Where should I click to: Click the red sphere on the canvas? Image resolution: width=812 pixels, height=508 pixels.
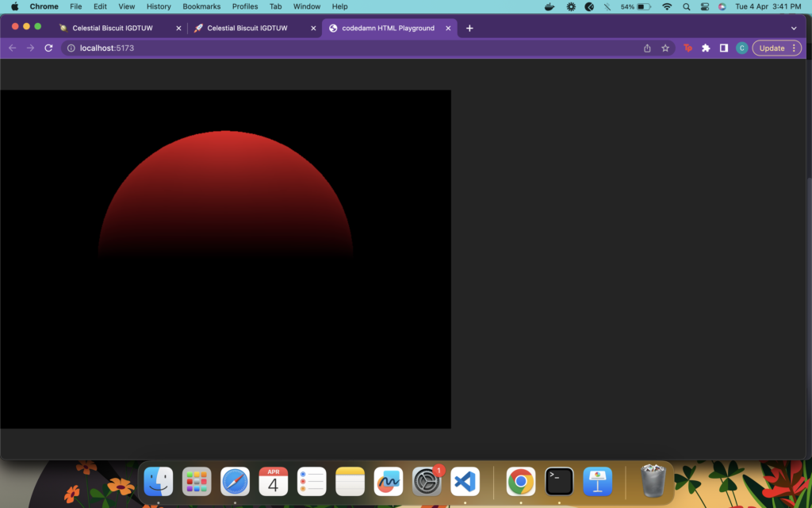point(226,194)
